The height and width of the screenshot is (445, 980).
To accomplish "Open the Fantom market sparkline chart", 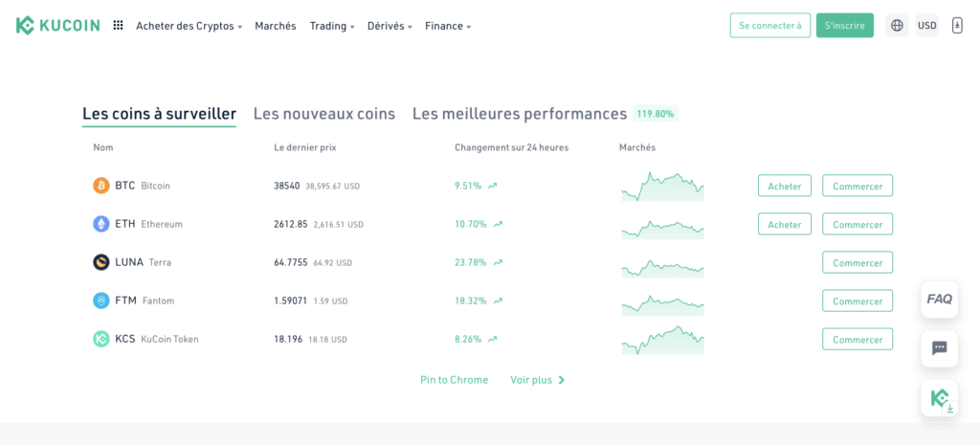I will pos(662,305).
